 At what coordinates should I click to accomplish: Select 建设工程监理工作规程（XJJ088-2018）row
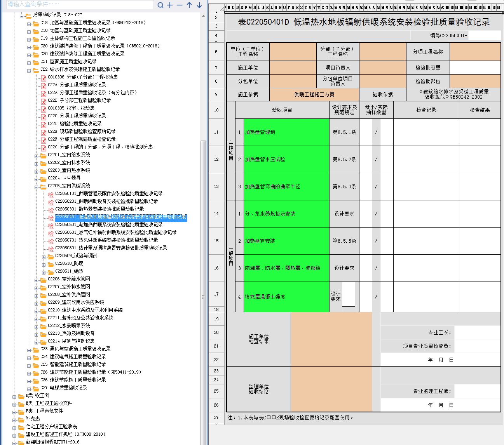pyautogui.click(x=66, y=434)
